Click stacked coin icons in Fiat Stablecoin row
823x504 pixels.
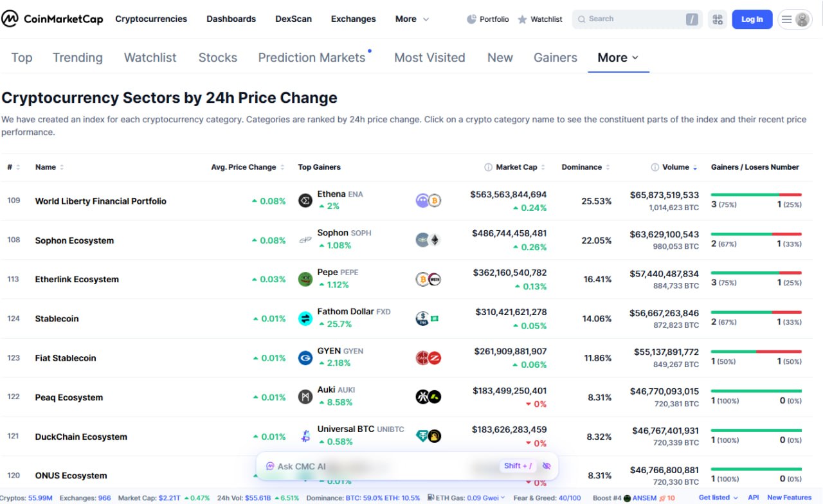click(x=428, y=357)
